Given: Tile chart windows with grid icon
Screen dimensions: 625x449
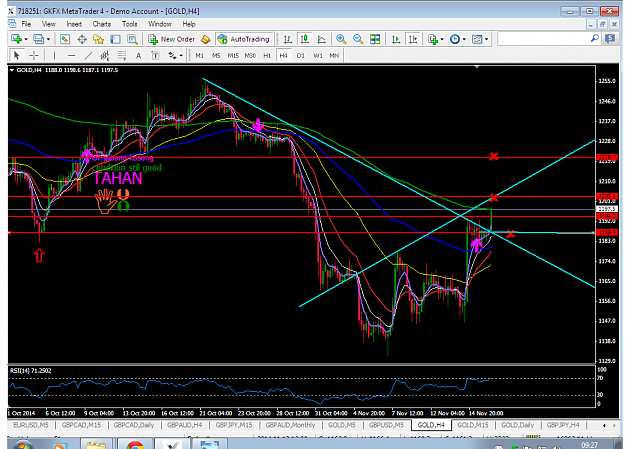Looking at the screenshot, I should point(375,39).
